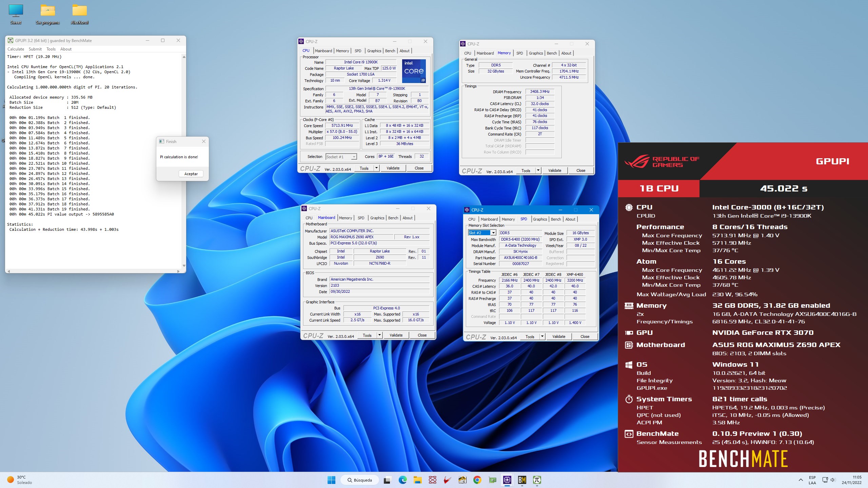The image size is (868, 488).
Task: Expand Tools arrow in CPU-Z Mainboard tab window
Action: click(x=379, y=335)
